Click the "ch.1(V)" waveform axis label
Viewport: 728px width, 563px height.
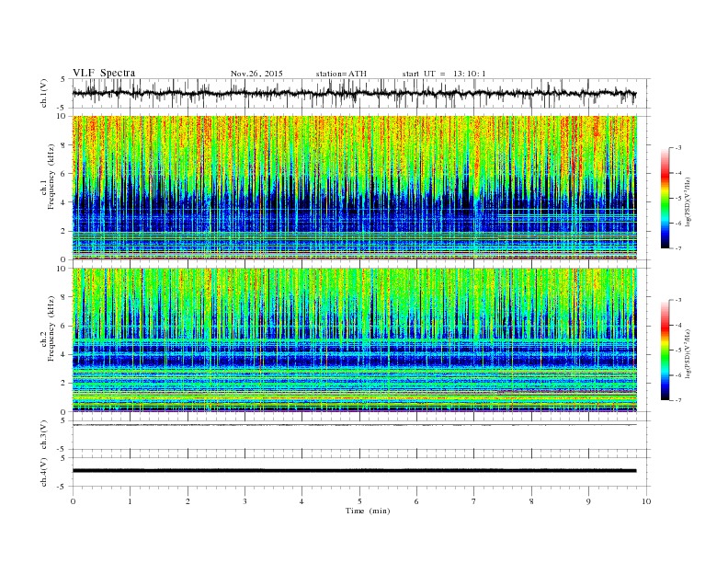(44, 93)
